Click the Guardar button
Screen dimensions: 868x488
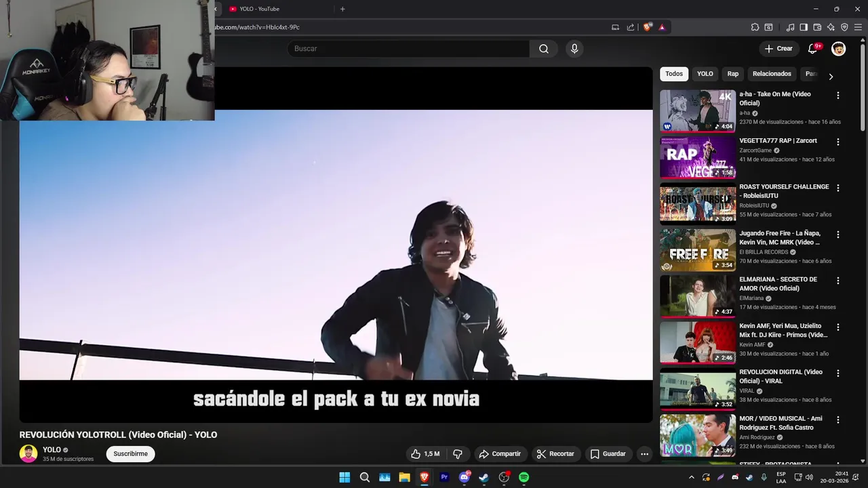coord(608,454)
